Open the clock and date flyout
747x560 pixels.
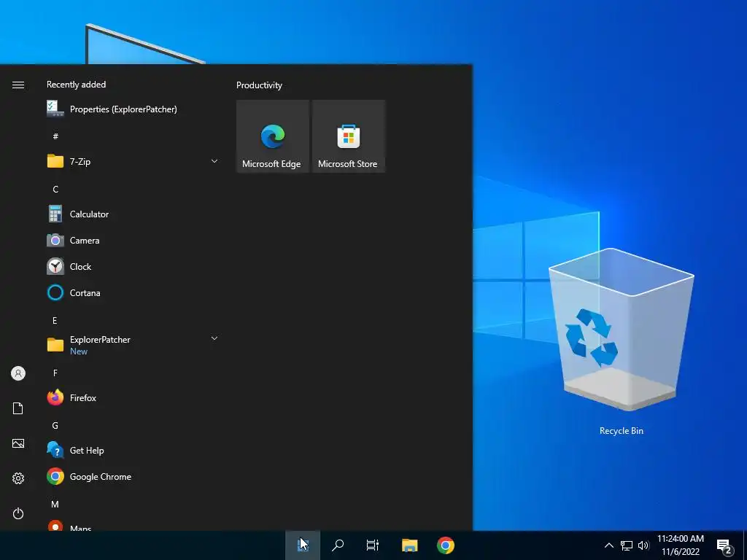[x=681, y=545]
